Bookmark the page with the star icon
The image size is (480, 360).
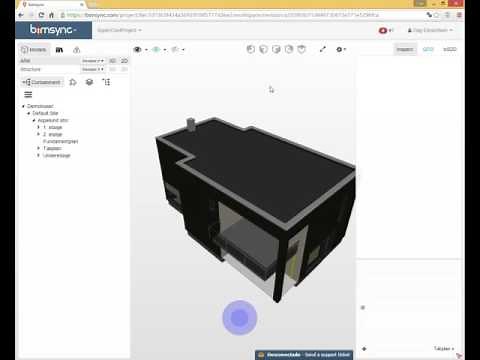coord(436,15)
